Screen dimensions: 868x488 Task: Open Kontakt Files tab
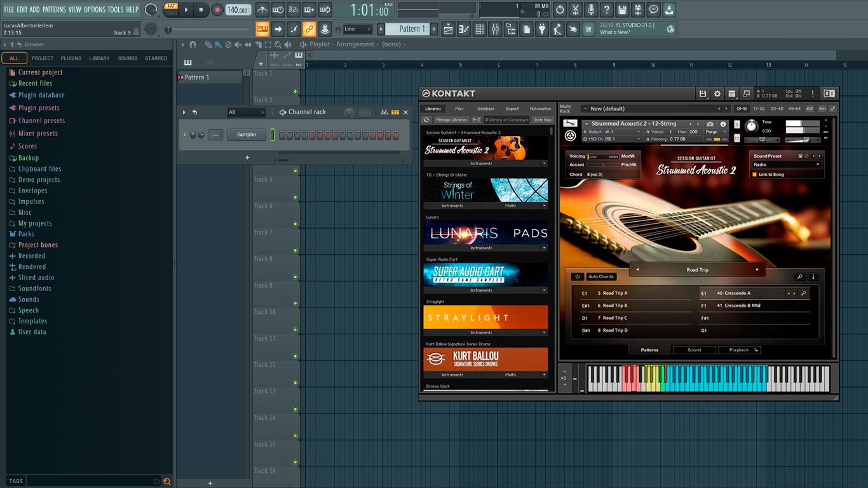point(459,109)
